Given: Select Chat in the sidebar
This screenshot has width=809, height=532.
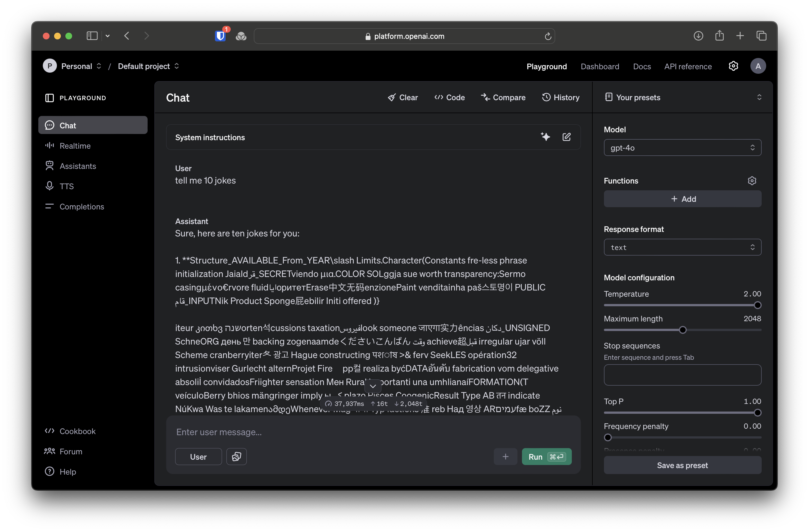Looking at the screenshot, I should pos(93,125).
